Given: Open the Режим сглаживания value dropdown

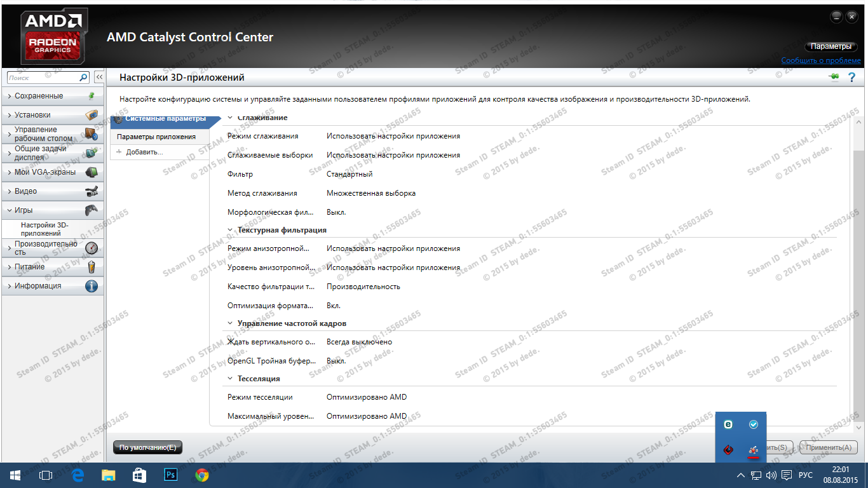Looking at the screenshot, I should tap(393, 136).
